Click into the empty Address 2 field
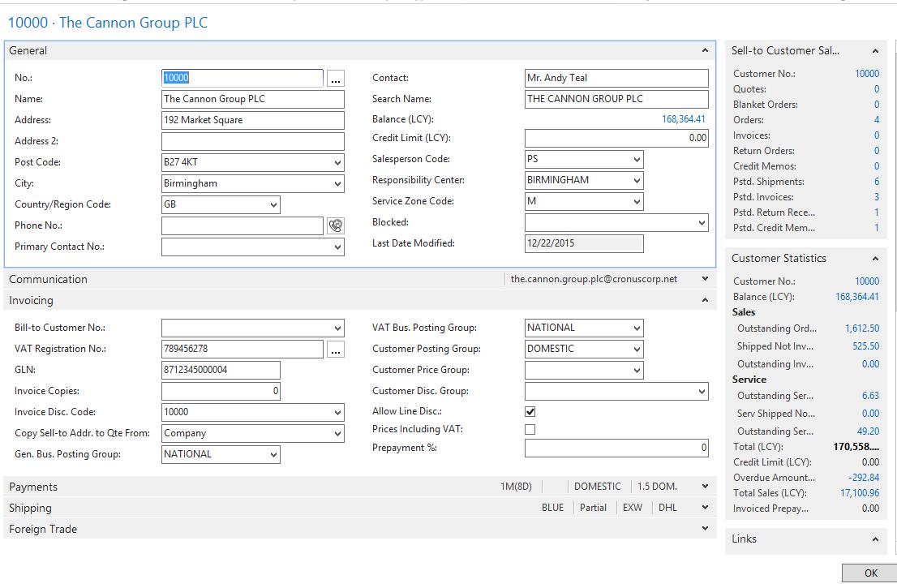This screenshot has width=897, height=588. pyautogui.click(x=253, y=141)
